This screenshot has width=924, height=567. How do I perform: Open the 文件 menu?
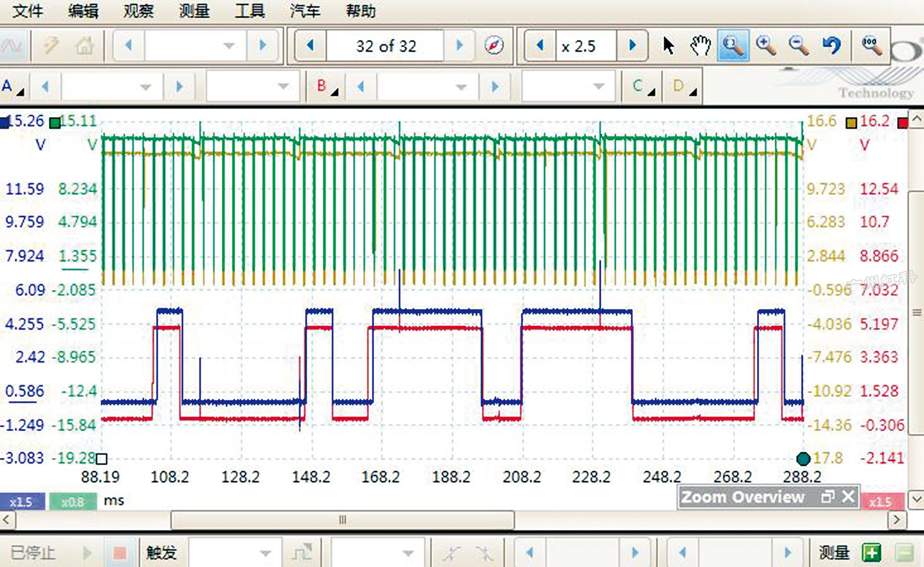click(27, 11)
